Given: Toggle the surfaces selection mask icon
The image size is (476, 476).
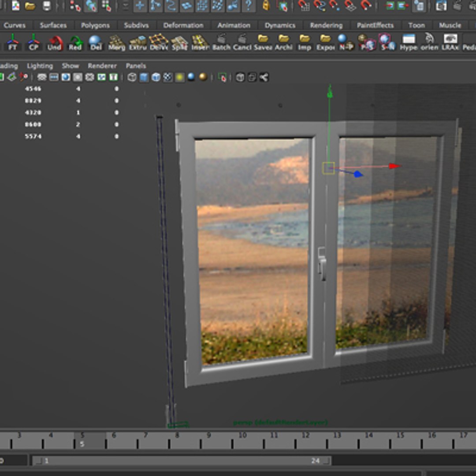Looking at the screenshot, I should 186,6.
